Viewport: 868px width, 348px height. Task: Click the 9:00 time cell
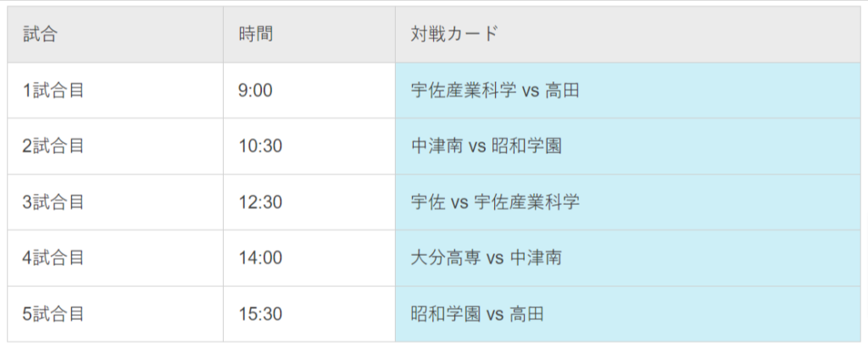click(309, 91)
